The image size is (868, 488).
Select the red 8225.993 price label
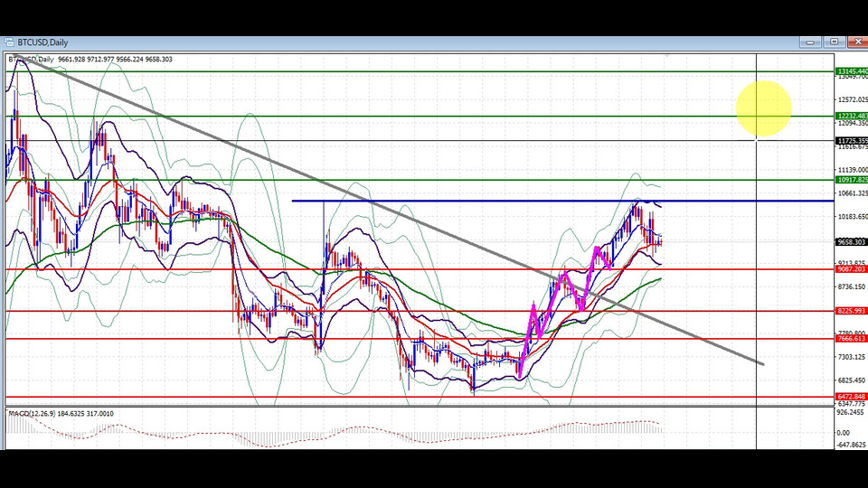(x=852, y=311)
